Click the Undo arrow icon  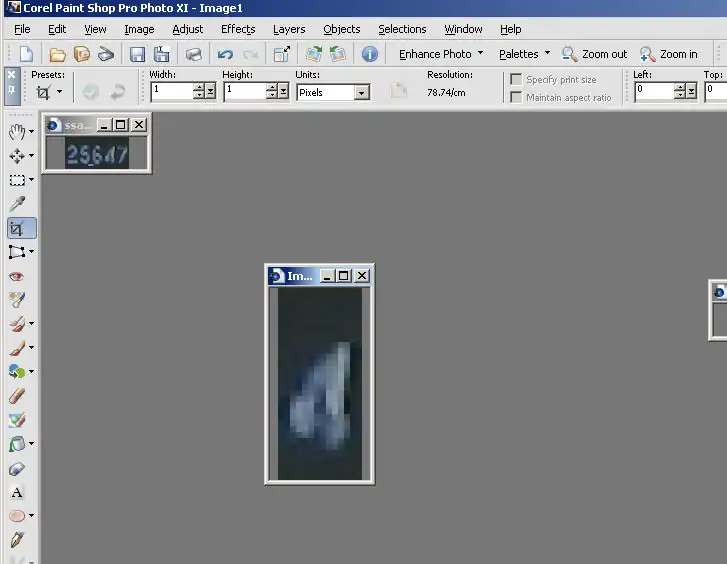(225, 54)
